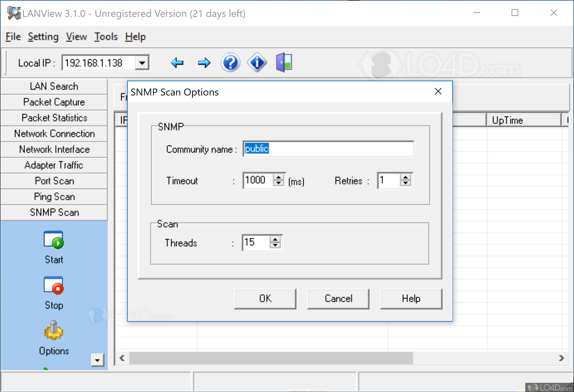Increase the Threads count spinner
The height and width of the screenshot is (392, 574).
click(x=275, y=239)
